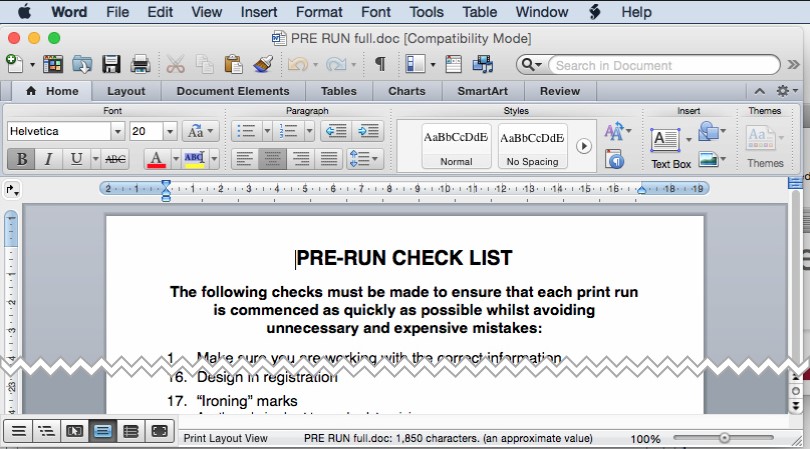Image resolution: width=810 pixels, height=449 pixels.
Task: Select the Format Painter brush icon
Action: [x=264, y=65]
